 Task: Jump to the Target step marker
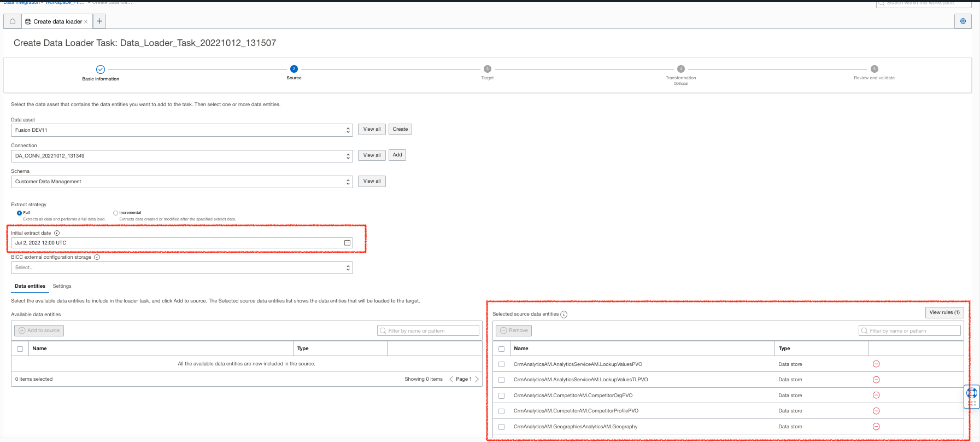pos(488,69)
